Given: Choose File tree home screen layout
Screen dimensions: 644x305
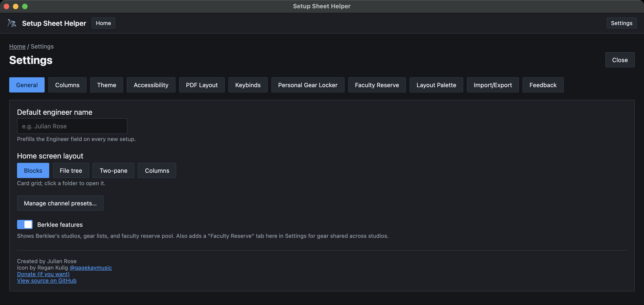Looking at the screenshot, I should point(71,171).
